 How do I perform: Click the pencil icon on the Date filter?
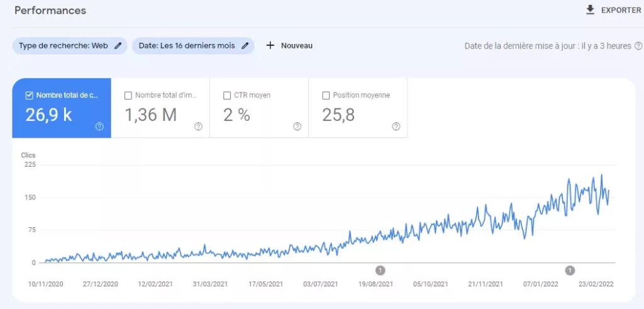(x=245, y=45)
